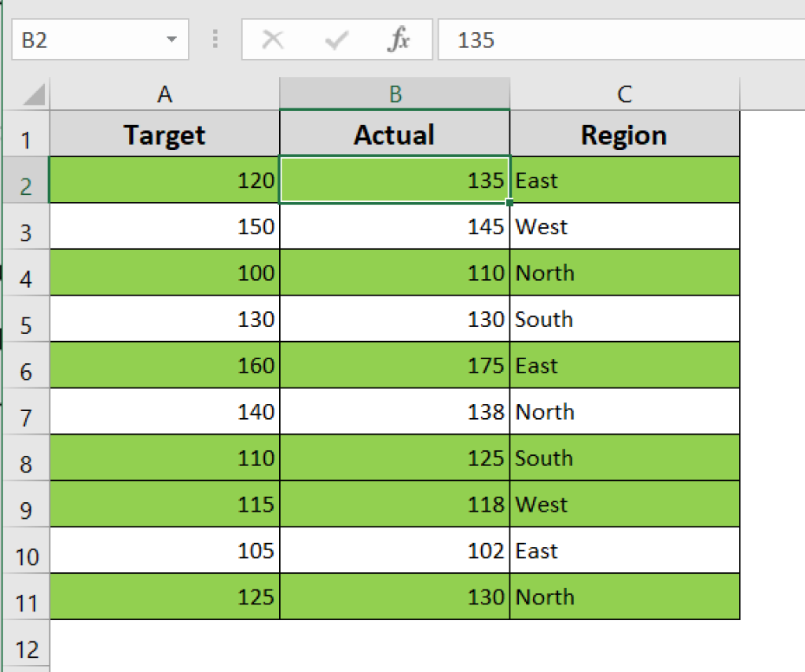Select the column B header
The width and height of the screenshot is (805, 672).
coord(395,93)
